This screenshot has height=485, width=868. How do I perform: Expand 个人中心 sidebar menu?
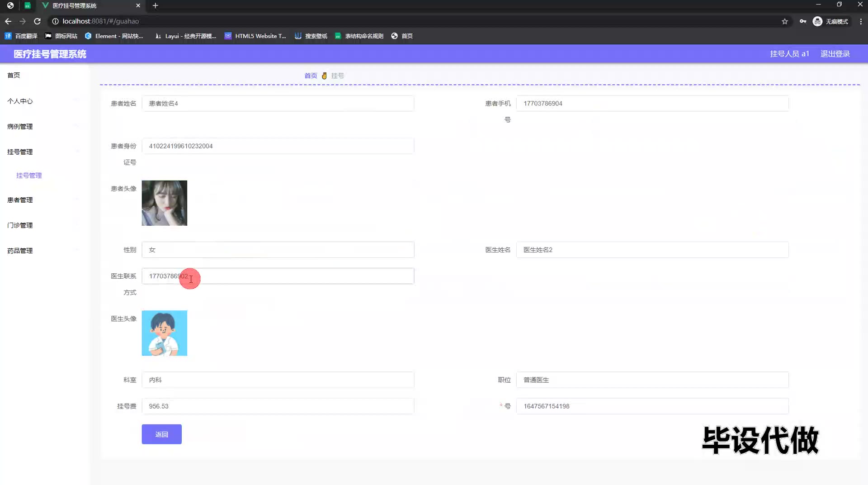pos(20,101)
